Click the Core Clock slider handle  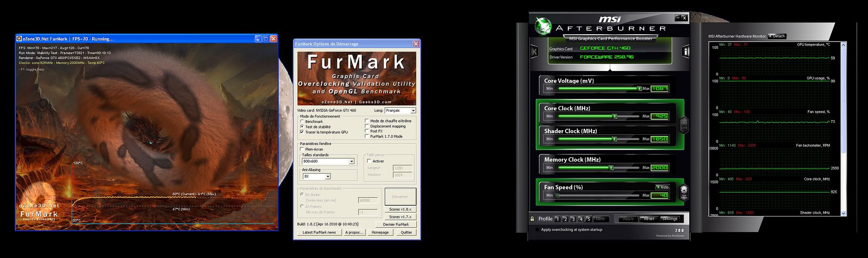click(615, 116)
